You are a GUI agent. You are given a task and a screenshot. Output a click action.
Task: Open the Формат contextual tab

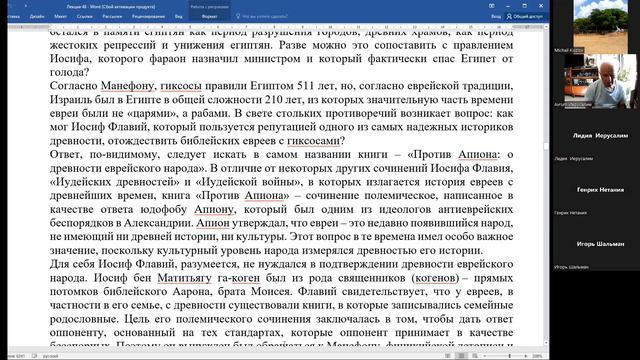209,17
